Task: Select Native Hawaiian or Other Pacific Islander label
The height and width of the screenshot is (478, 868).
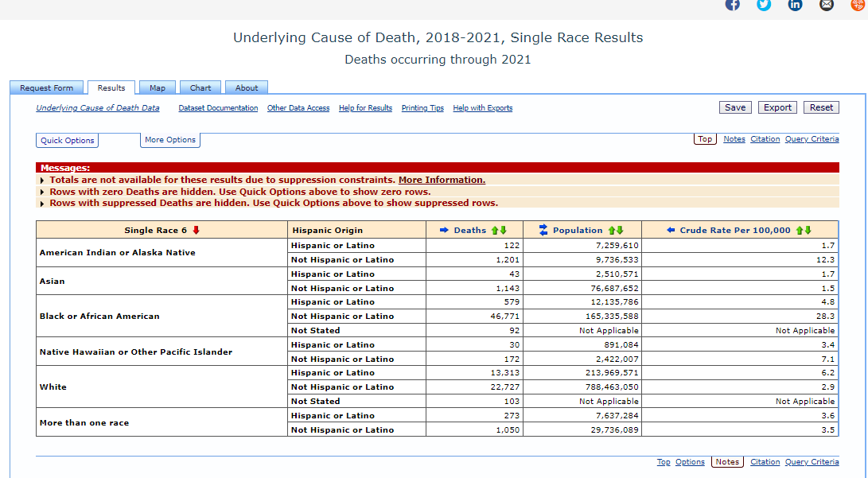Action: coord(135,352)
